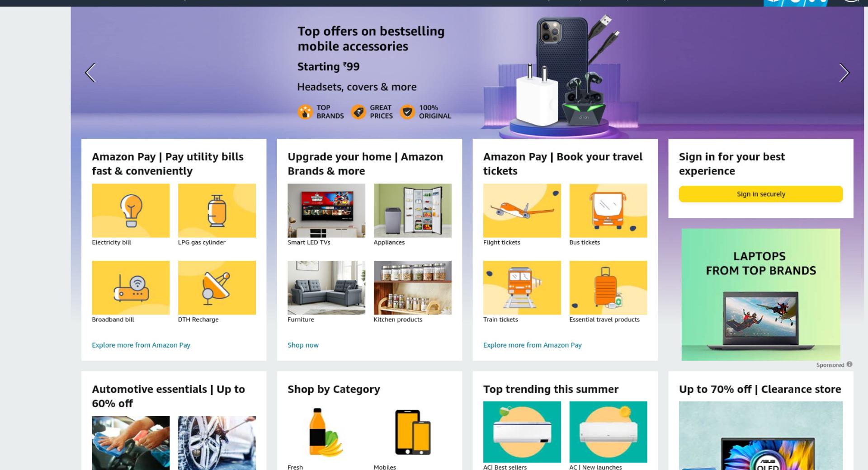Advance carousel using right arrow
This screenshot has width=868, height=470.
coord(844,72)
